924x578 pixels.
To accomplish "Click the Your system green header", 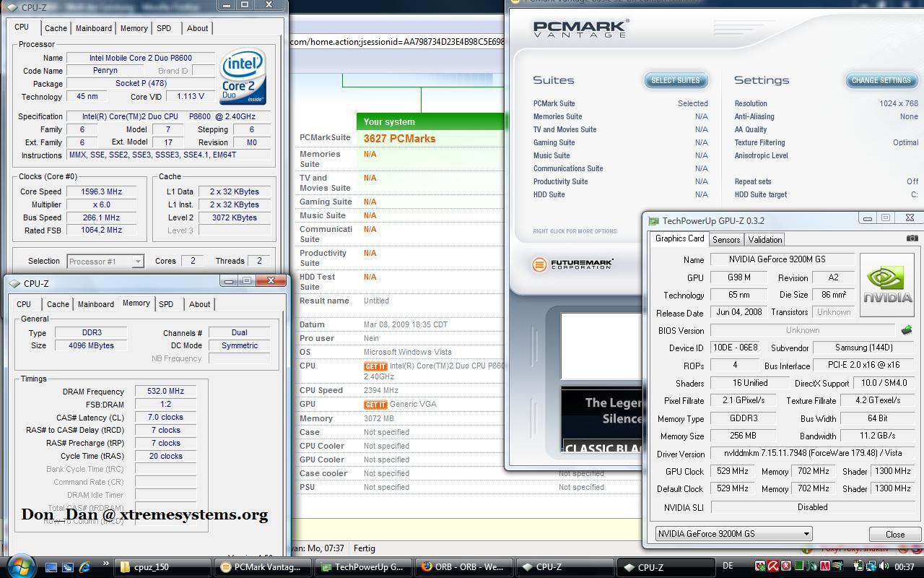I will (x=430, y=122).
